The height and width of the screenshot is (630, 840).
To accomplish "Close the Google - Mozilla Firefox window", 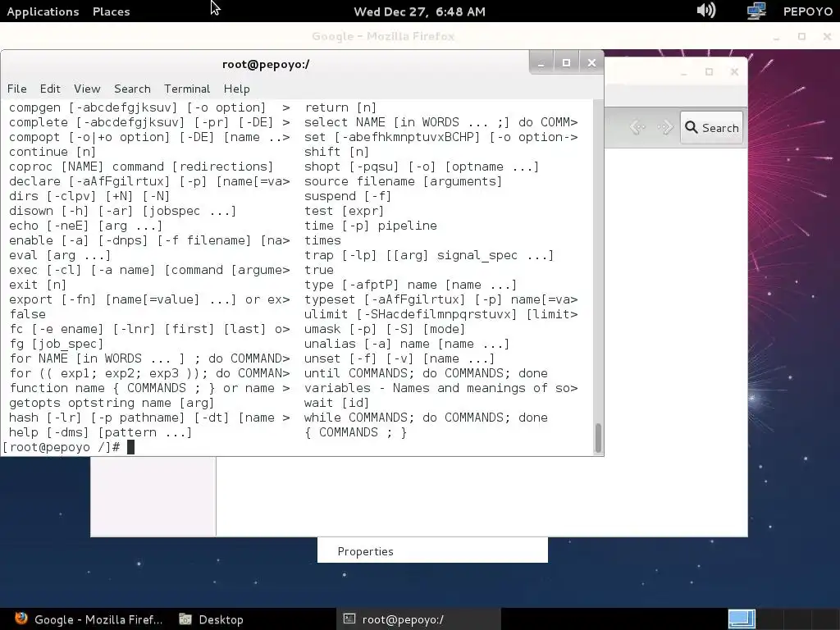I will click(x=827, y=36).
